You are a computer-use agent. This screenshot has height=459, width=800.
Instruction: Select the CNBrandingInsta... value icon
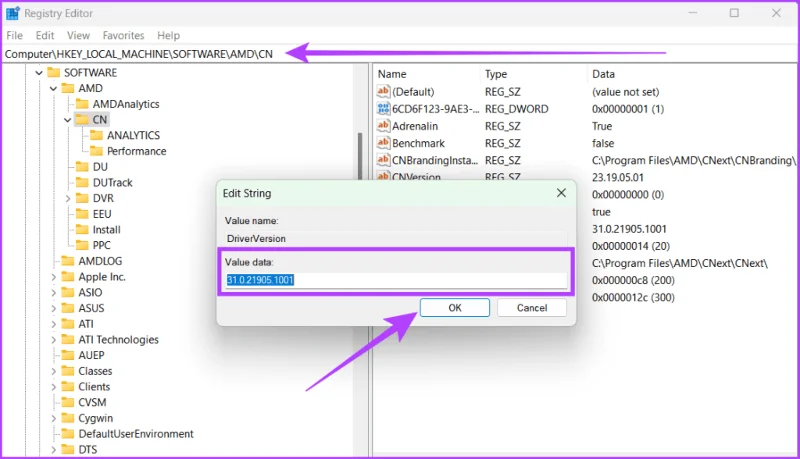coord(383,160)
